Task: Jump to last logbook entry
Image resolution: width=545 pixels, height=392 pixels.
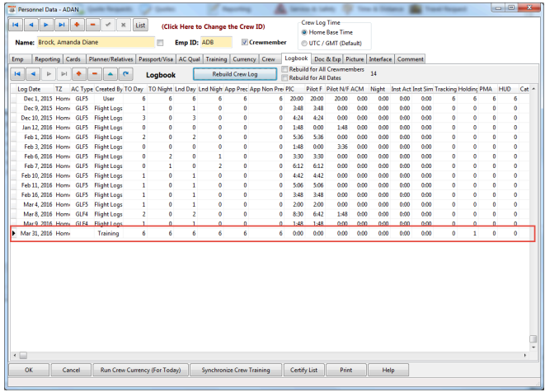Action: click(64, 73)
